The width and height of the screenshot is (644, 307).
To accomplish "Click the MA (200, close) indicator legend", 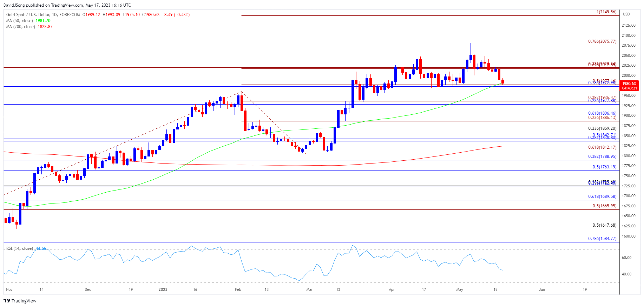I will click(20, 27).
